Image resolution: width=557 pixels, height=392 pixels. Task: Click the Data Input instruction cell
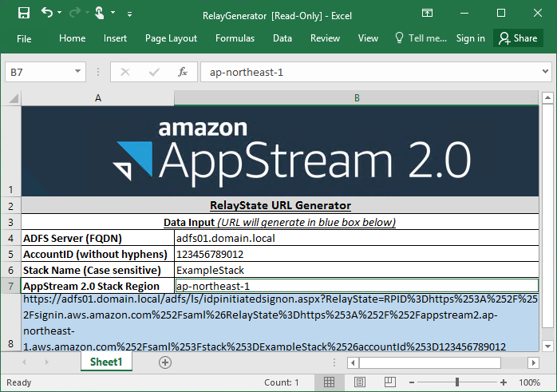[x=280, y=222]
